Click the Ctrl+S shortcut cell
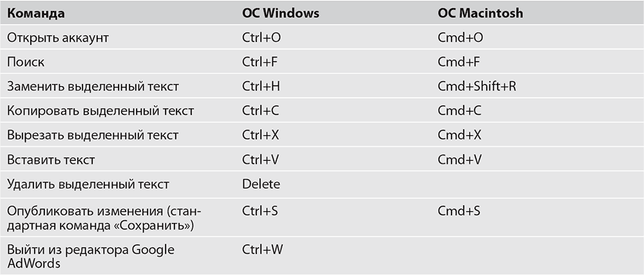Viewport: 644px width, 275px height. click(x=260, y=211)
